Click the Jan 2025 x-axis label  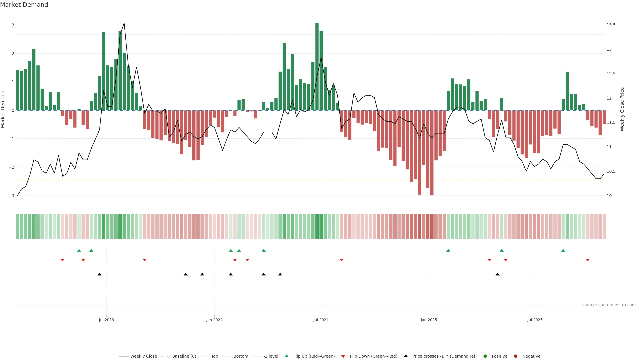click(x=429, y=320)
